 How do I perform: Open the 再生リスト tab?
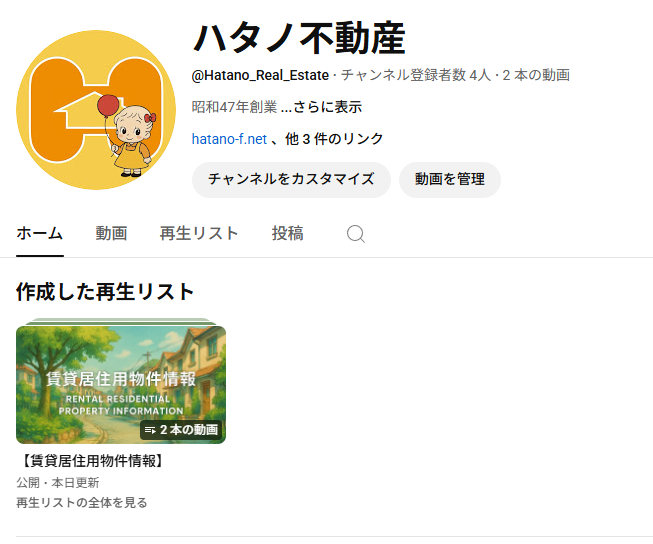199,233
